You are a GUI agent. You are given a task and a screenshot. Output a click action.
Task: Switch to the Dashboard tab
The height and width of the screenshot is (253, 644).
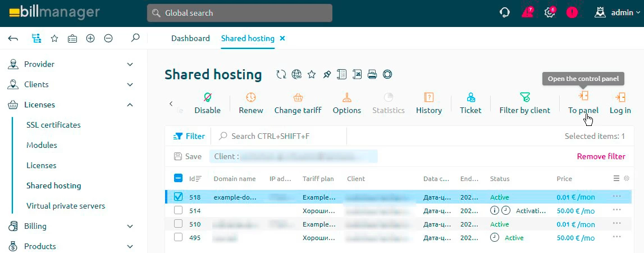coord(190,38)
